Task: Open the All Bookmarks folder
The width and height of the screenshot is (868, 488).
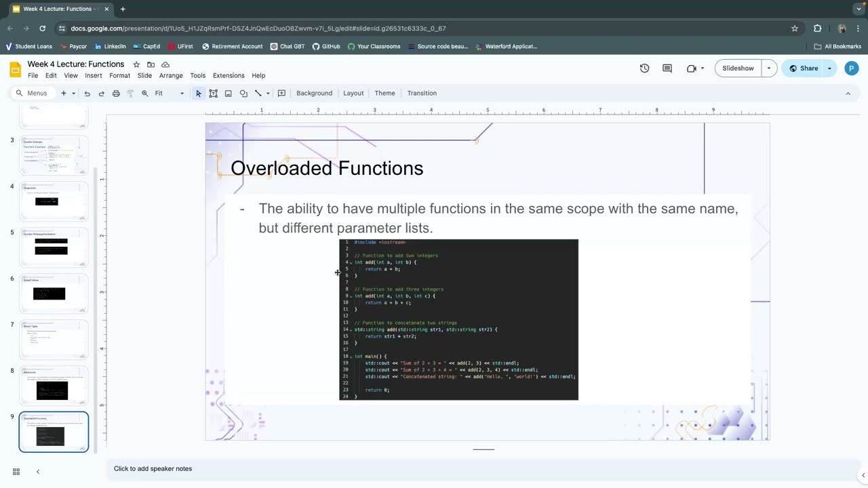Action: (837, 47)
